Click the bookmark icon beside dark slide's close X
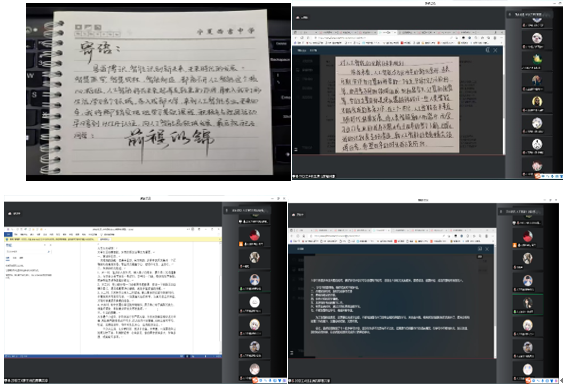This screenshot has height=388, width=563. pos(480,249)
